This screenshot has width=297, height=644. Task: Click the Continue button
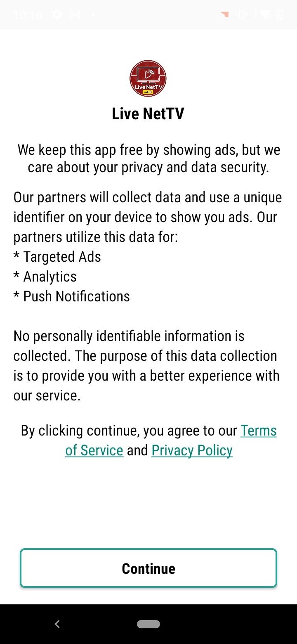tap(148, 568)
